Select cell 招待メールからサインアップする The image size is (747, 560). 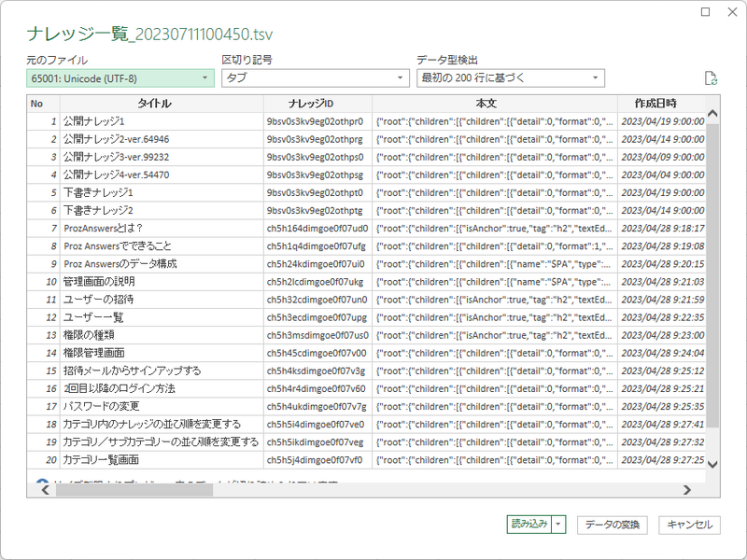162,371
